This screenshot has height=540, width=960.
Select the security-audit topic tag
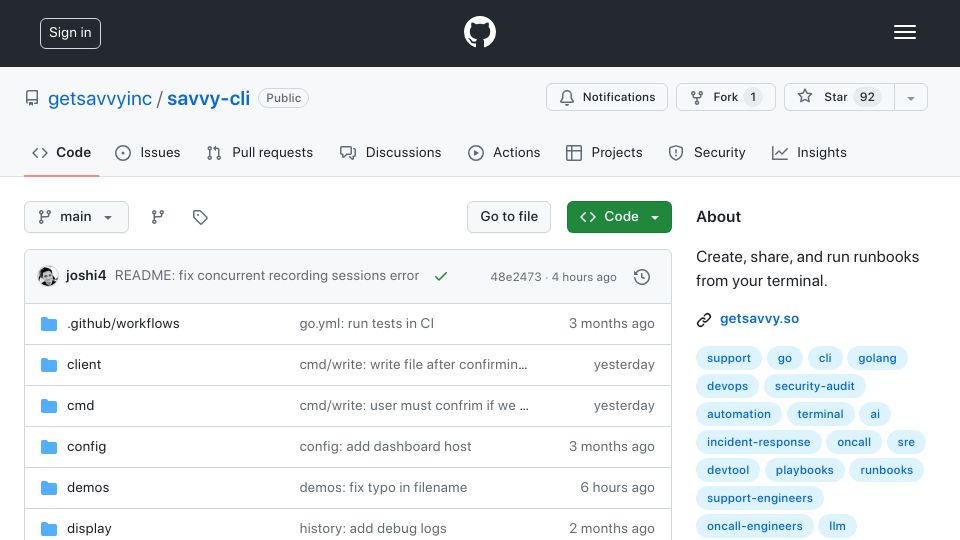click(814, 386)
